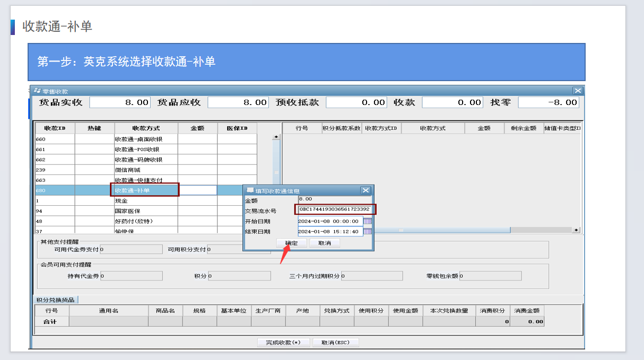Screen dimensions: 644x360
Task: Open the 开始日期 calendar picker icon
Action: tap(368, 221)
